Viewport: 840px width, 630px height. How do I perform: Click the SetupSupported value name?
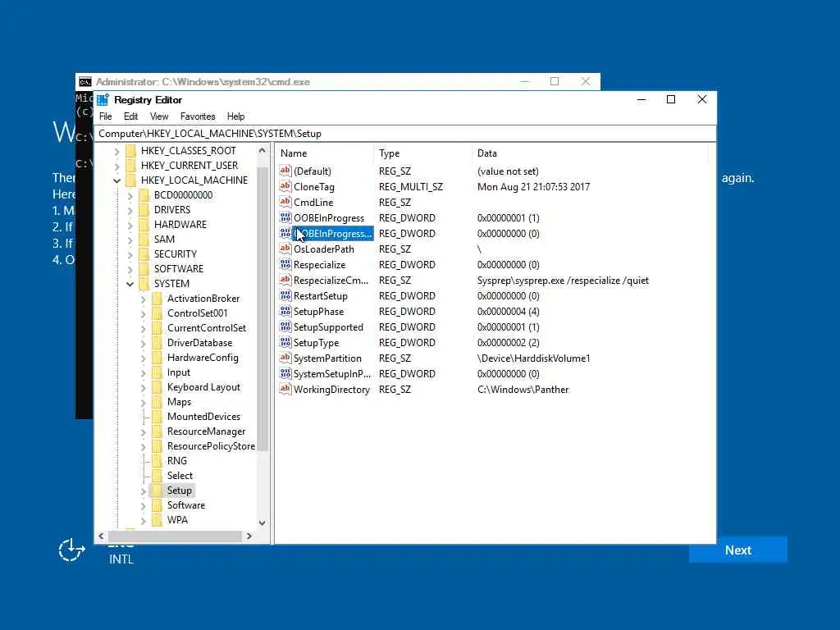point(328,326)
